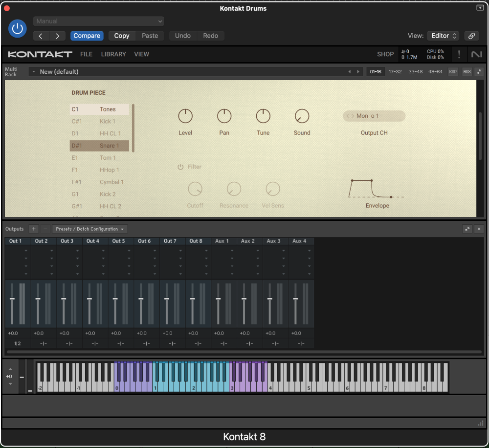Open the SHOP link
Screen dimensions: 489x448
(x=385, y=54)
